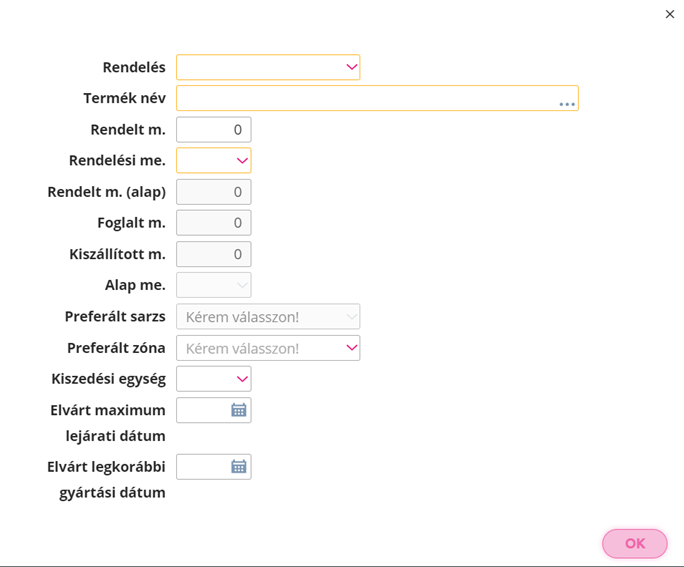Open the Rendelési me. dropdown
This screenshot has height=567, width=684.
pos(242,161)
